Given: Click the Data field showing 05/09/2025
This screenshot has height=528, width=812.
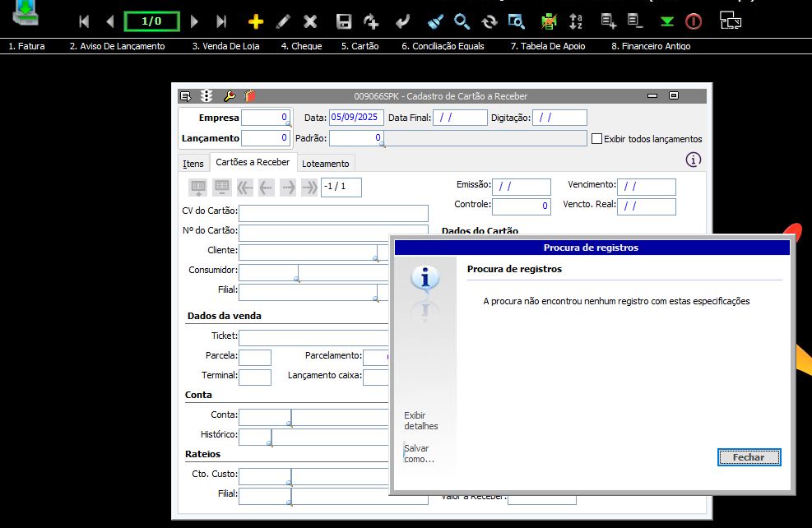Looking at the screenshot, I should tap(356, 118).
